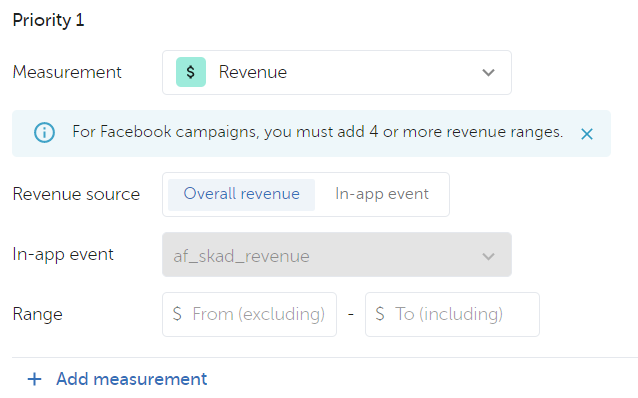Click the Facebook campaigns revenue ranges message
The height and width of the screenshot is (398, 638).
click(318, 132)
